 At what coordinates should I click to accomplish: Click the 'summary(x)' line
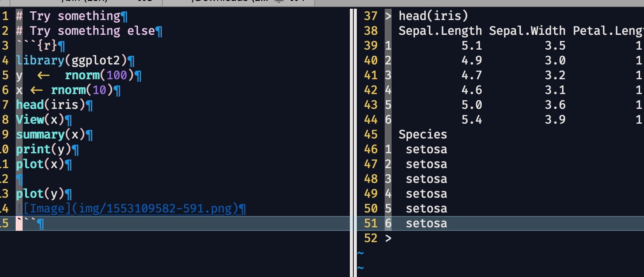point(50,135)
